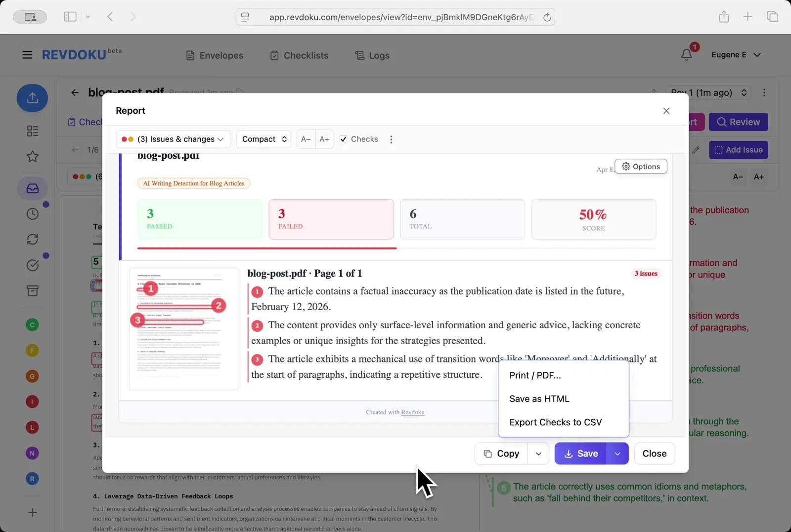Switch to the Checklists tab
This screenshot has width=791, height=532.
tap(299, 55)
